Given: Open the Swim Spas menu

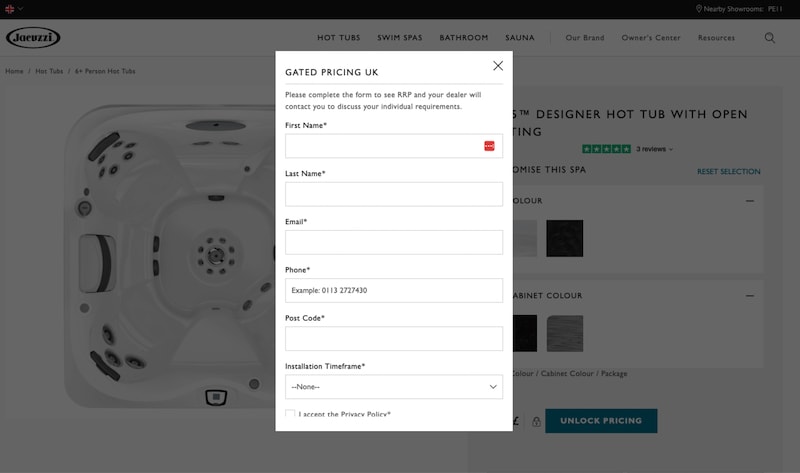Looking at the screenshot, I should (400, 38).
